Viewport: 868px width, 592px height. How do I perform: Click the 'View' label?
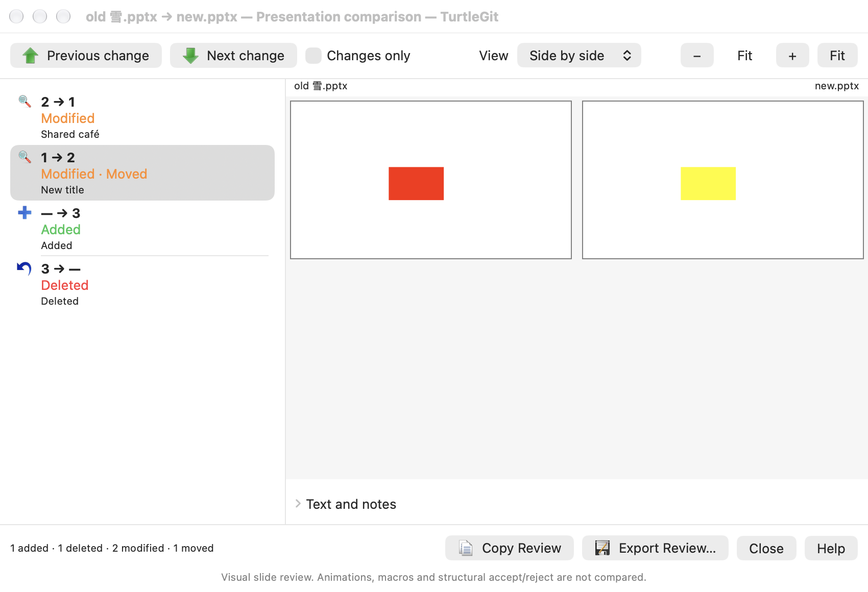[x=494, y=56]
